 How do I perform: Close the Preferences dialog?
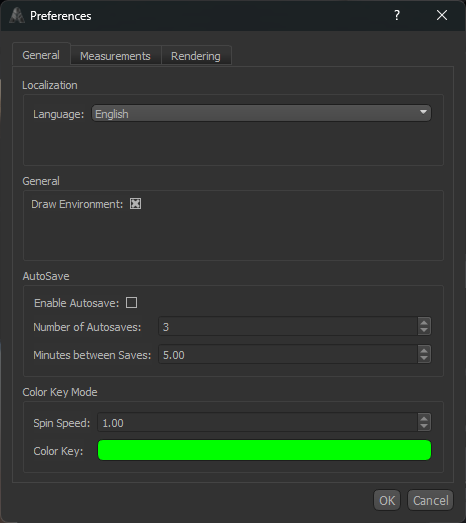pos(442,15)
